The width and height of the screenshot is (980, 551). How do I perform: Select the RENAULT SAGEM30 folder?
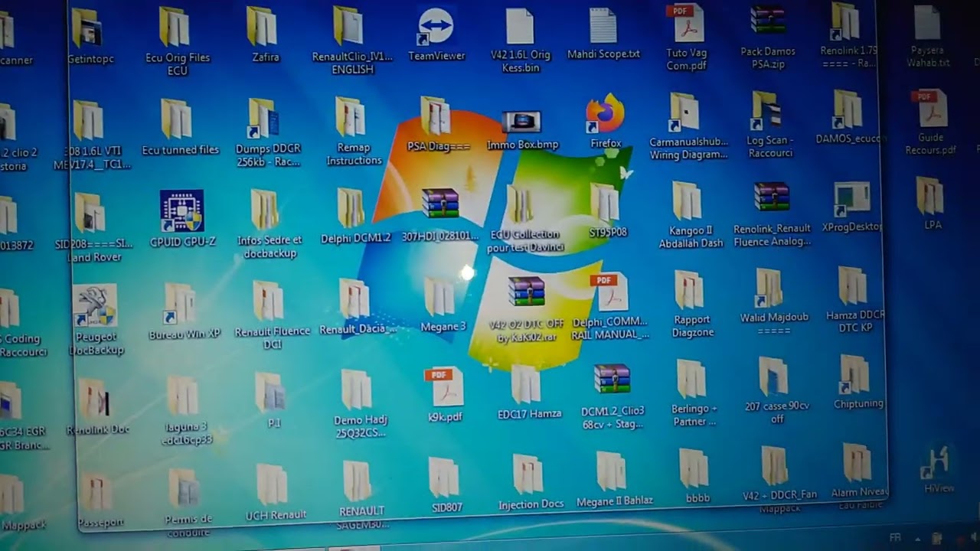(x=358, y=481)
